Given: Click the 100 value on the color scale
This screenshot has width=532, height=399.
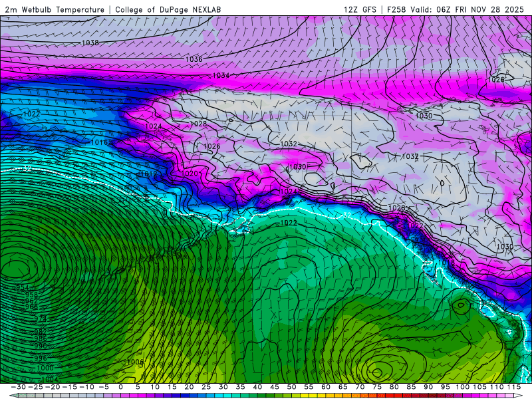Looking at the screenshot, I should click(x=462, y=387).
